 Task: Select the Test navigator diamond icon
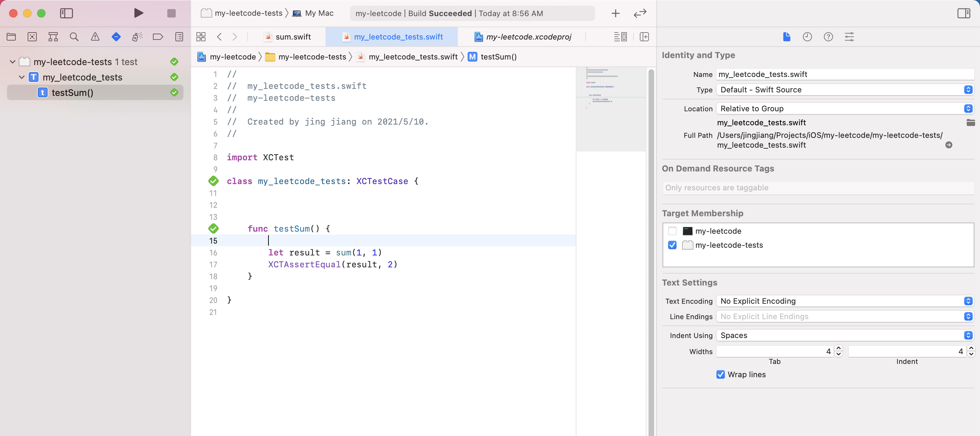[116, 37]
